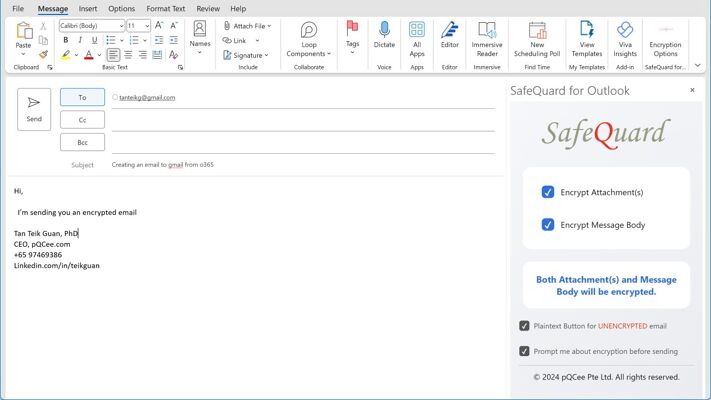711x400 pixels.
Task: Click the Bcc button
Action: [x=82, y=142]
